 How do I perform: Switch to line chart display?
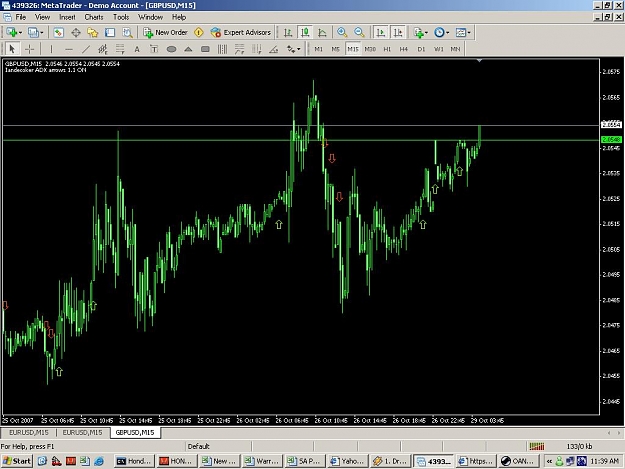[322, 32]
